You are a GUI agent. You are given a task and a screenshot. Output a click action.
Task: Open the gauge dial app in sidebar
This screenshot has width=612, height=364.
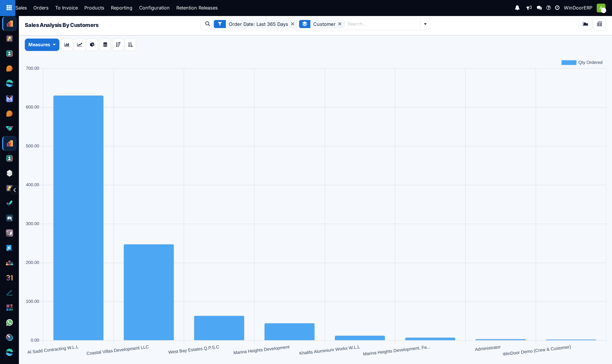click(9, 337)
